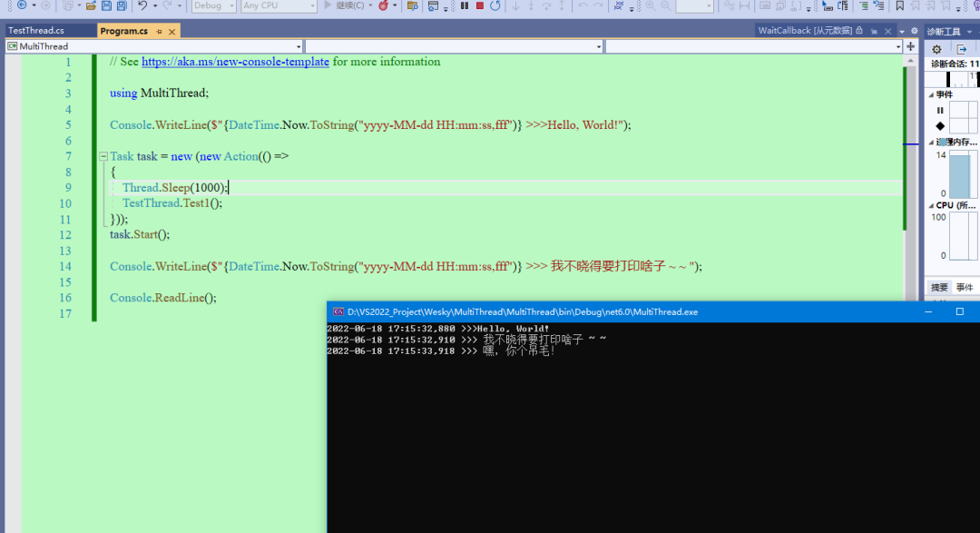This screenshot has width=980, height=533.
Task: Collapse the CPU usage graph section
Action: point(931,205)
